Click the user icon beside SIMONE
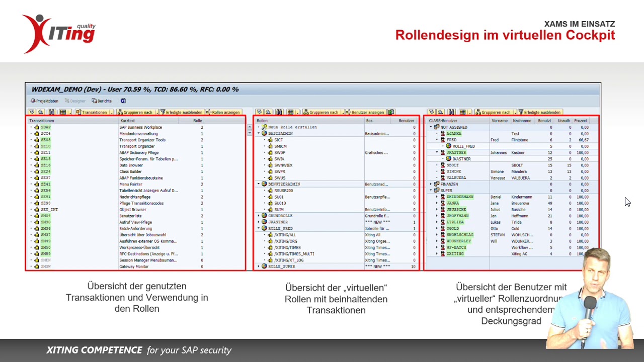 [x=443, y=171]
